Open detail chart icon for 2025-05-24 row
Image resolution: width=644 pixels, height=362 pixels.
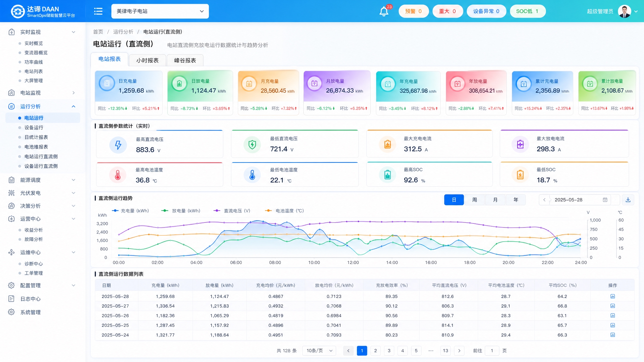(613, 335)
